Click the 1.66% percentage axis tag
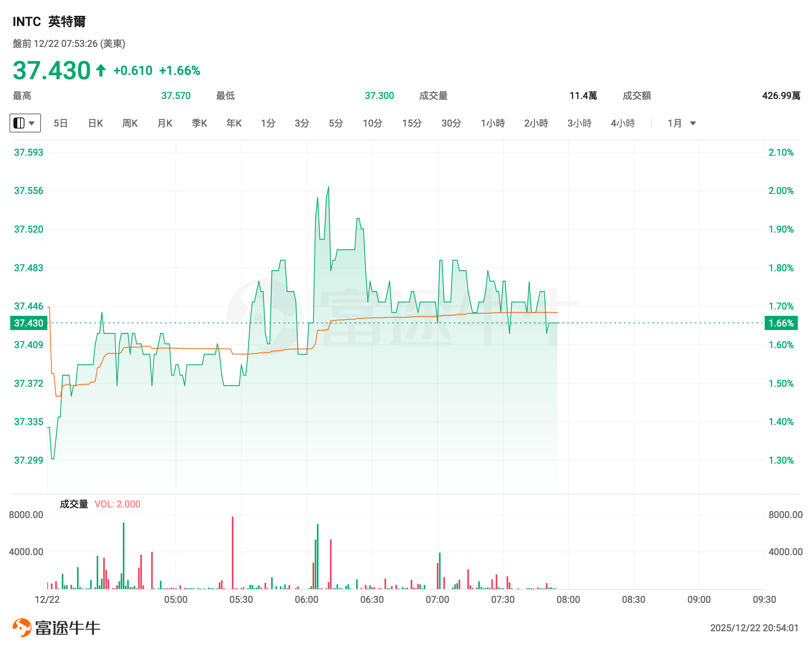Viewport: 812px width, 649px height. (781, 323)
